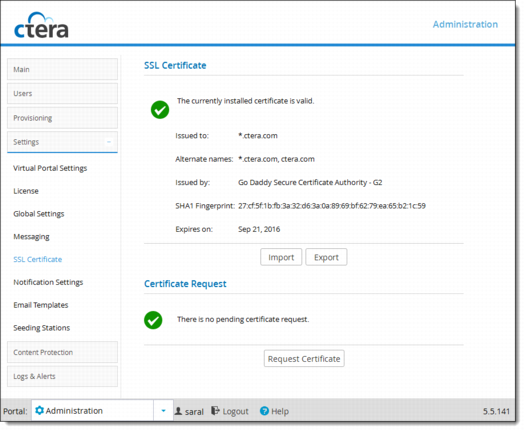This screenshot has height=430, width=524.
Task: Click the Help question-mark icon
Action: click(x=264, y=411)
